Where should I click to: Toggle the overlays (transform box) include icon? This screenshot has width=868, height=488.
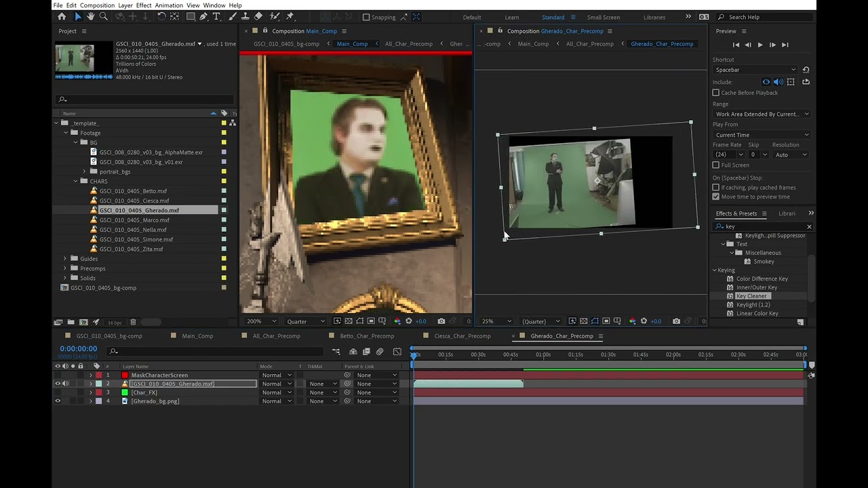[x=791, y=82]
